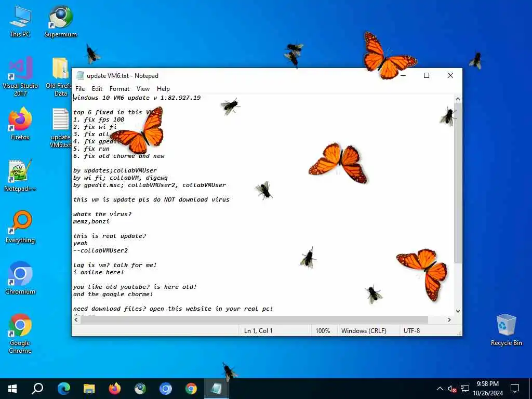Click the line 'windows 10 VM6 update v 1.82.927.19'
This screenshot has width=532, height=399.
(137, 98)
